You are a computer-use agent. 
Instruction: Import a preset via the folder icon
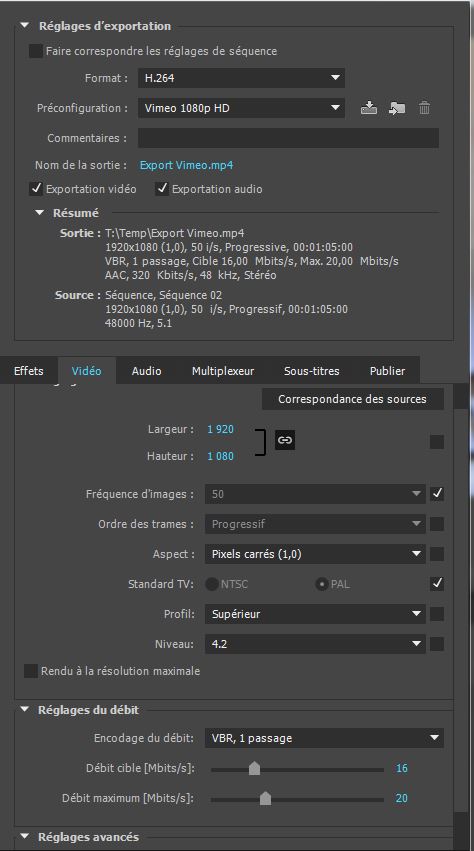point(397,108)
